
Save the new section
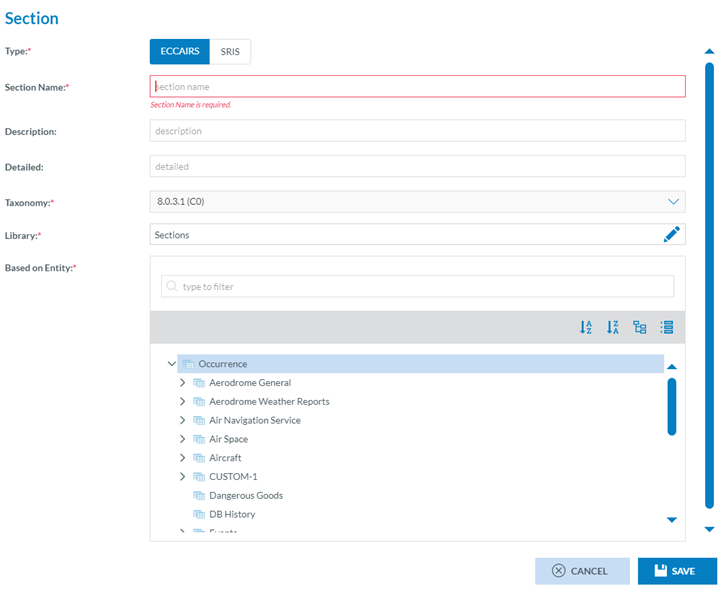pyautogui.click(x=677, y=571)
